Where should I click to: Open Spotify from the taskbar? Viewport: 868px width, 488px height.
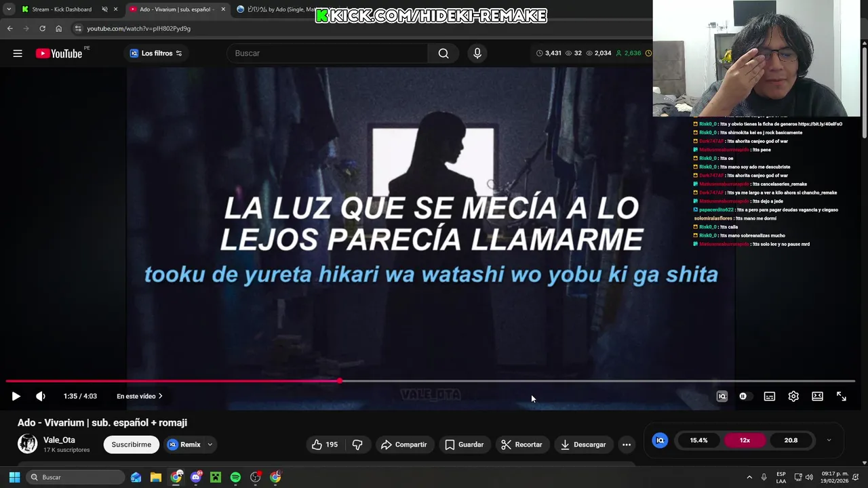pos(235,477)
